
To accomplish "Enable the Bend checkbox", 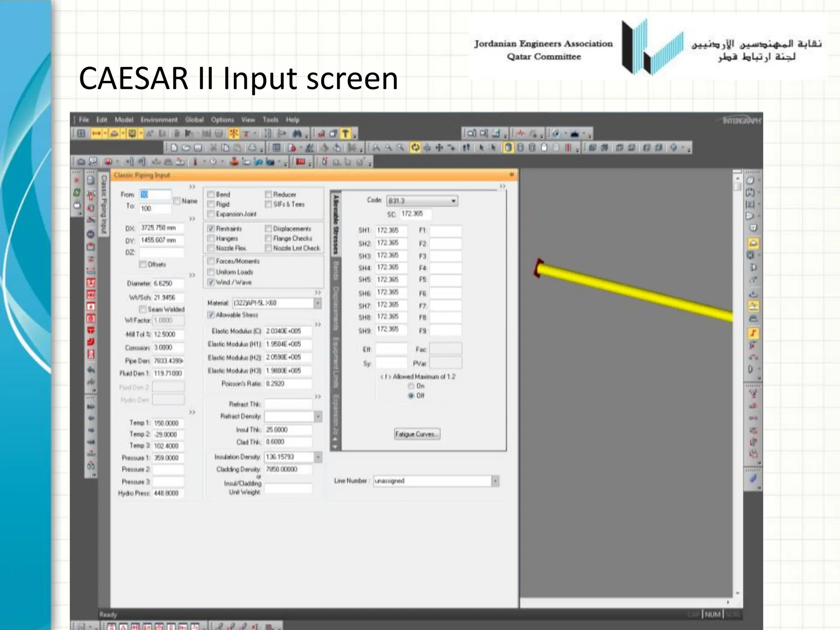I will tap(211, 194).
